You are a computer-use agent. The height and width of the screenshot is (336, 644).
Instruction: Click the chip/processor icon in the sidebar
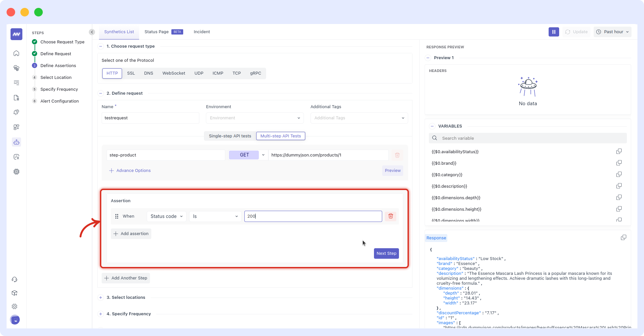click(16, 172)
